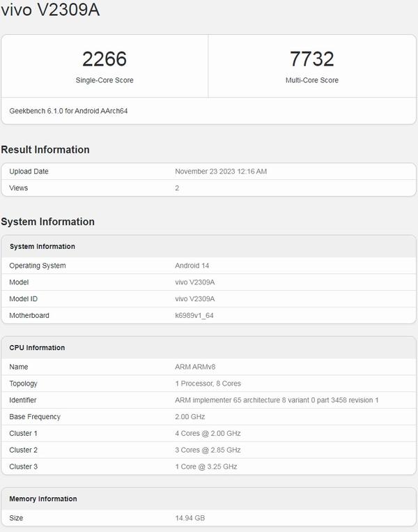Click the Upload Date label

[29, 172]
